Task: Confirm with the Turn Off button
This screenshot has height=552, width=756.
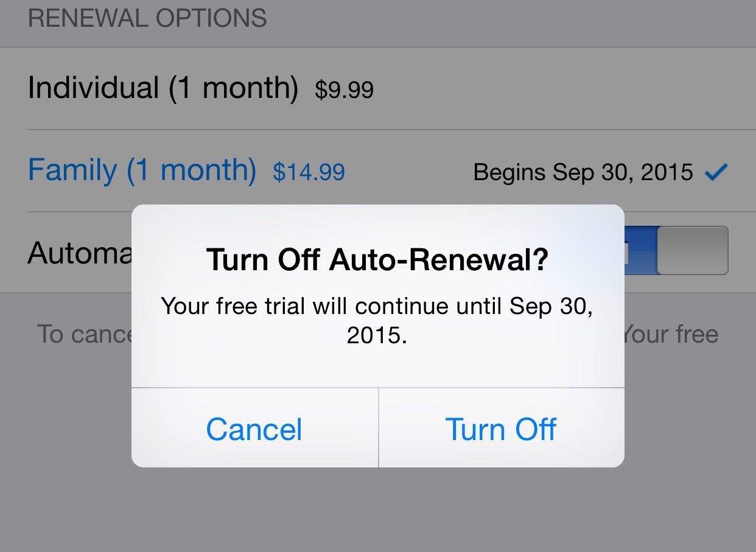Action: pos(500,429)
